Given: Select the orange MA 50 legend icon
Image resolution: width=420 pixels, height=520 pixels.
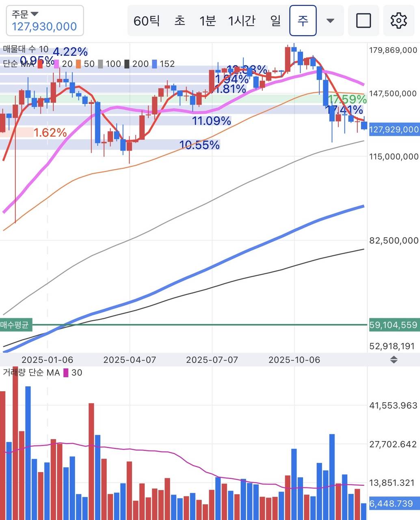Looking at the screenshot, I should (78, 64).
